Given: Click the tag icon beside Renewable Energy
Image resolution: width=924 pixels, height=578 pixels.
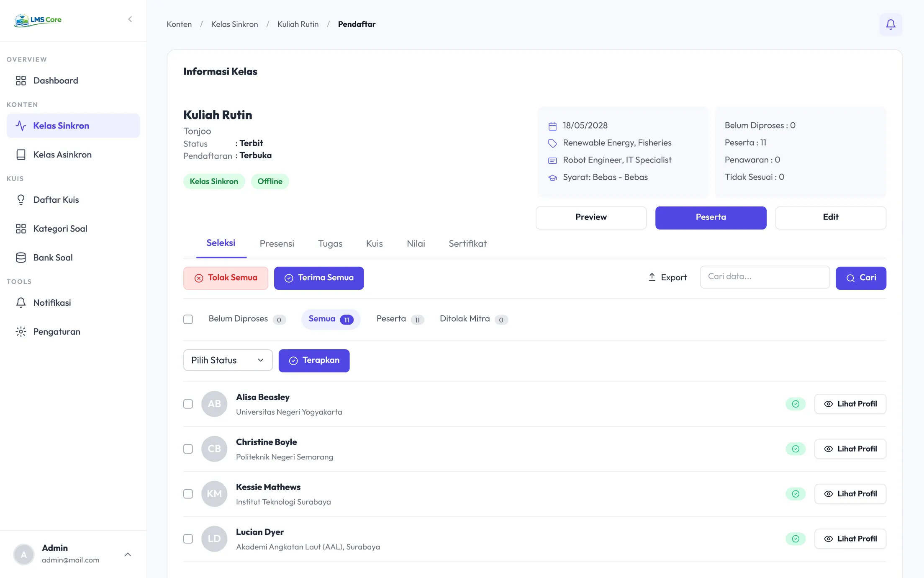Looking at the screenshot, I should coord(552,143).
